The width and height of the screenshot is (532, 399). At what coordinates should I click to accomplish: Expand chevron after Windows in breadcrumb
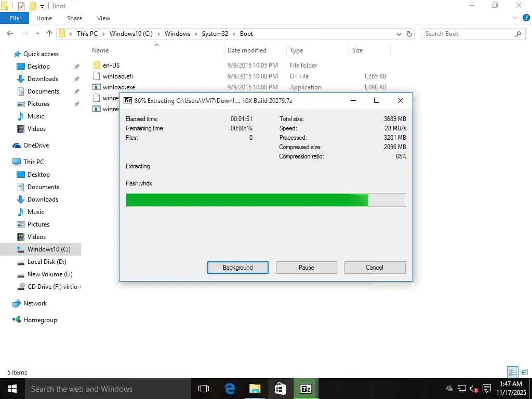(196, 34)
